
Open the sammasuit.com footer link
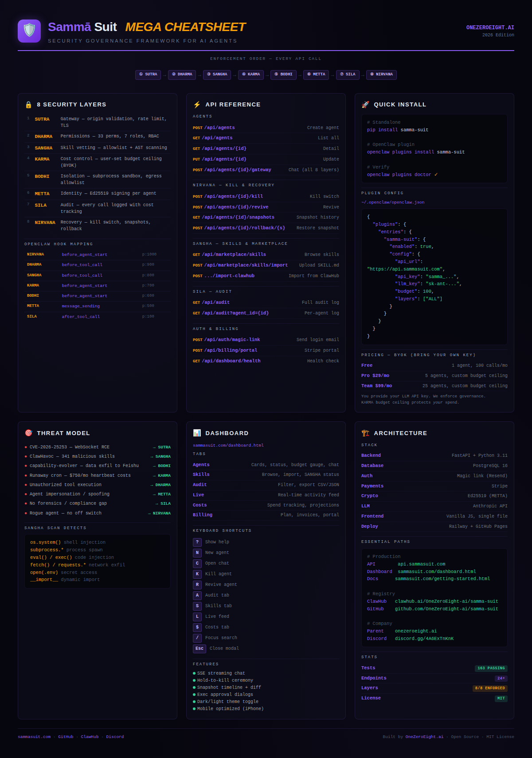34,737
